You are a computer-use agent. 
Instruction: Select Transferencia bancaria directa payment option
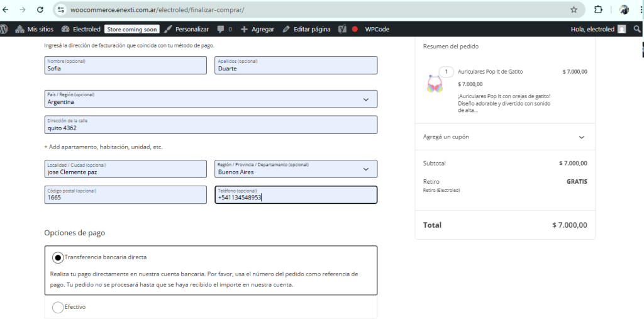[x=58, y=257]
